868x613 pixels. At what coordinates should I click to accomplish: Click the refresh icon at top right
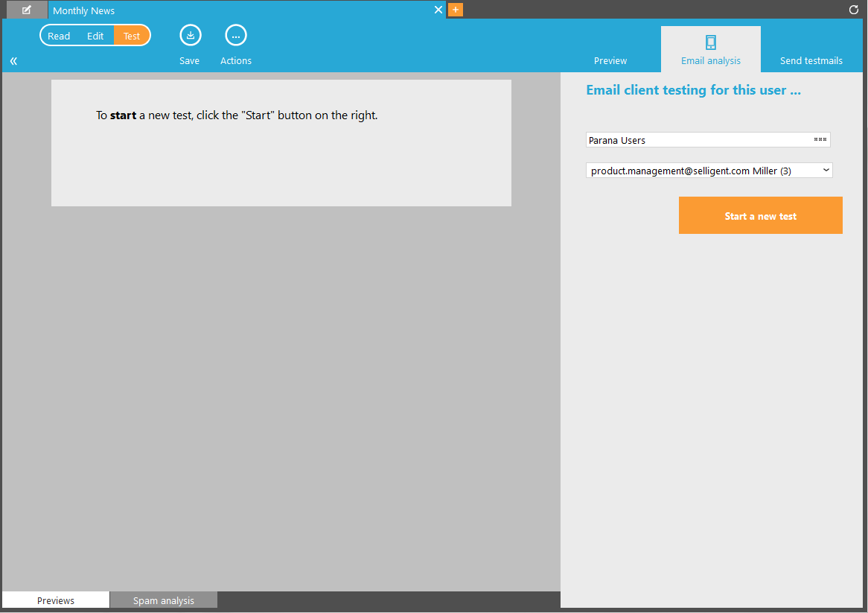tap(853, 10)
